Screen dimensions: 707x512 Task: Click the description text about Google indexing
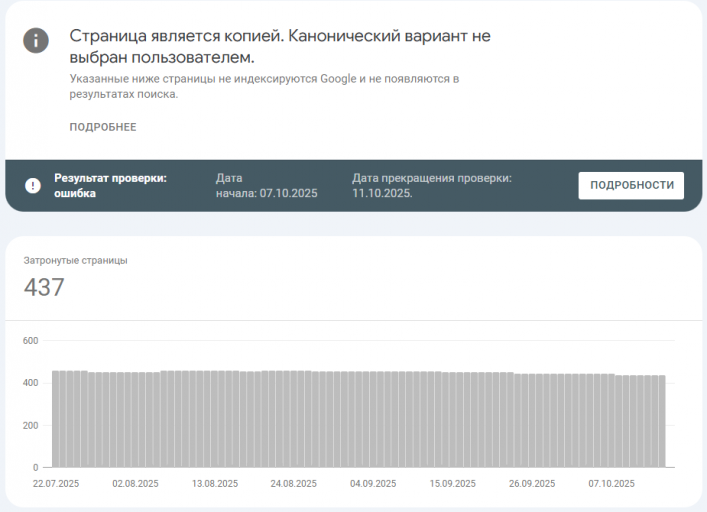(264, 86)
